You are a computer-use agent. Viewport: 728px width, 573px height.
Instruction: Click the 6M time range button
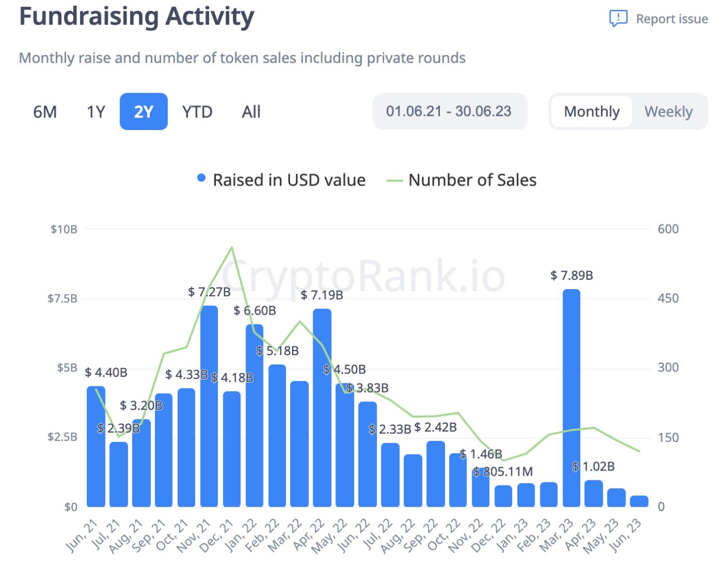(45, 111)
